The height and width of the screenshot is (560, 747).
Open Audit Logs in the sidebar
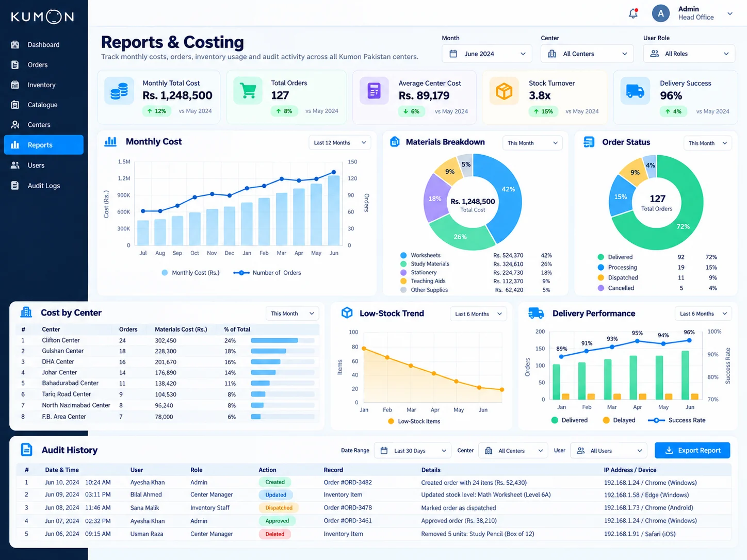pos(44,186)
